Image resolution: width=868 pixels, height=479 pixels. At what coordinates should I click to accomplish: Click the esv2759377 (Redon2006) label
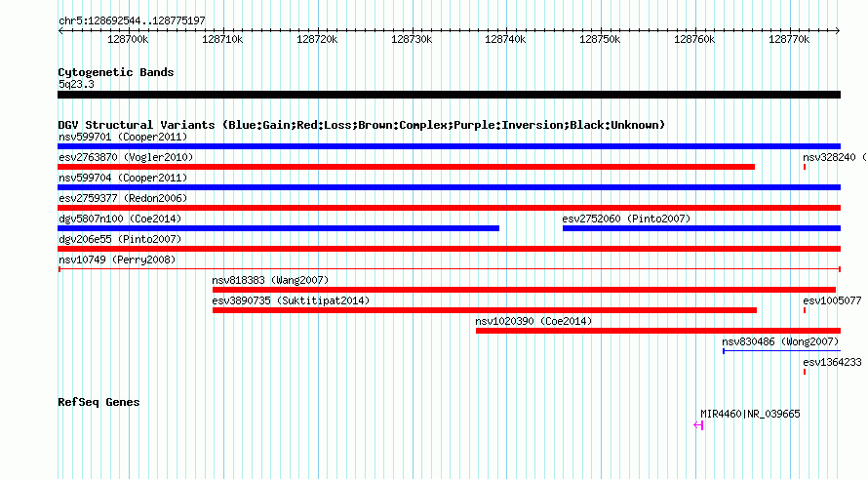click(x=123, y=198)
